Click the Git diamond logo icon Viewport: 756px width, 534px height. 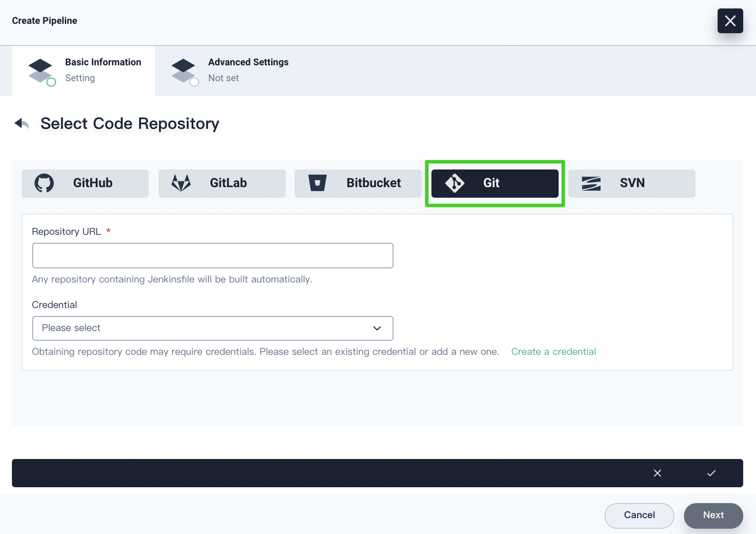pos(454,183)
